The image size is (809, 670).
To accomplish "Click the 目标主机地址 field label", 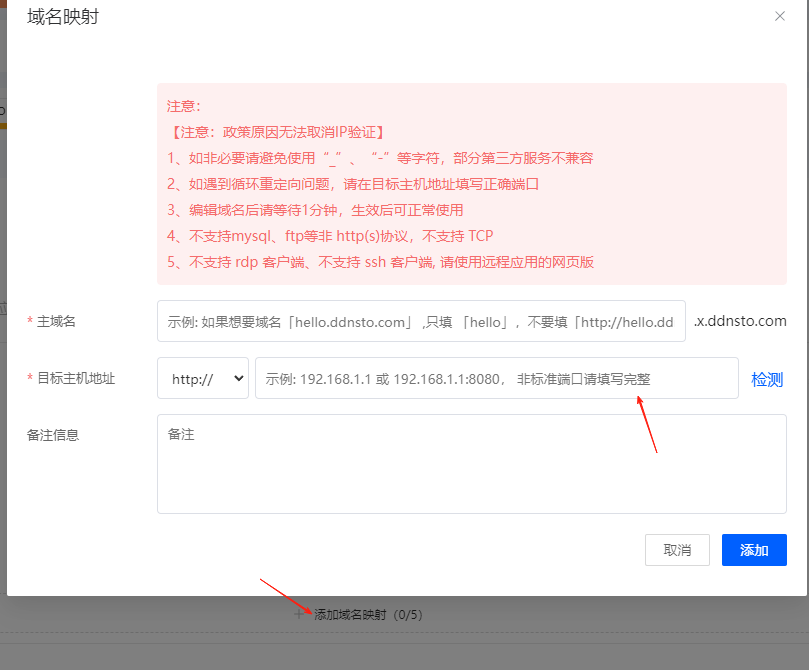I will pos(75,378).
